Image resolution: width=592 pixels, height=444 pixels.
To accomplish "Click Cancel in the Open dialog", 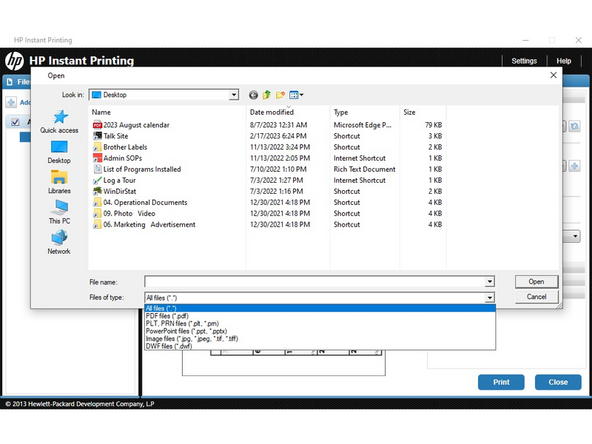I will coord(536,297).
